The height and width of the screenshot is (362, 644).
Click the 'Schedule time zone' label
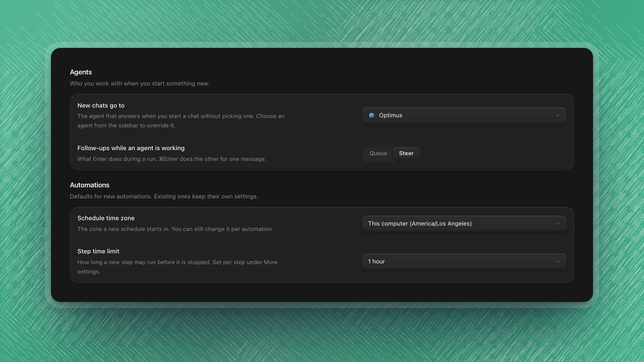(x=106, y=218)
